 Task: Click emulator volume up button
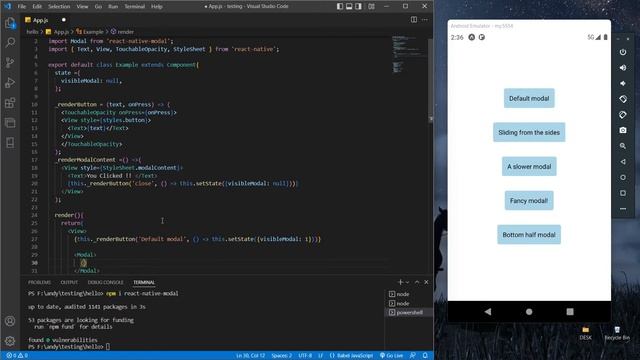click(623, 67)
